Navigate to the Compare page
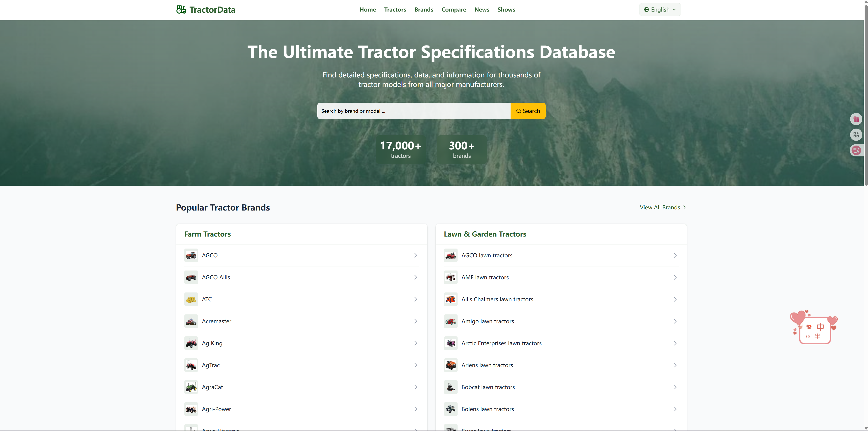The width and height of the screenshot is (868, 431). [453, 10]
